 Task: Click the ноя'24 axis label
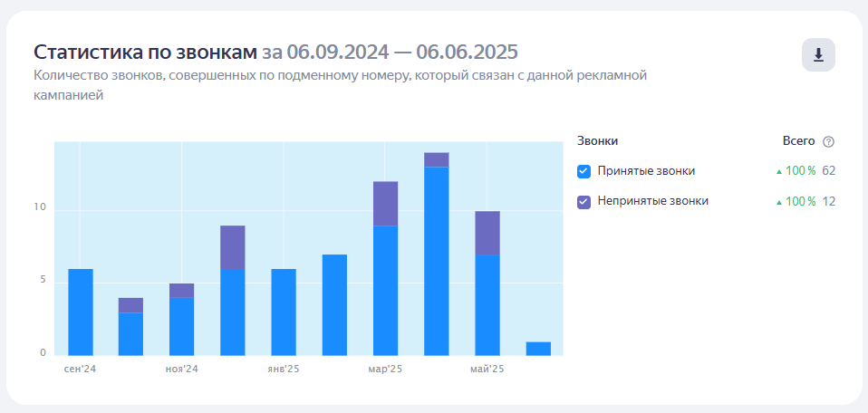181,370
